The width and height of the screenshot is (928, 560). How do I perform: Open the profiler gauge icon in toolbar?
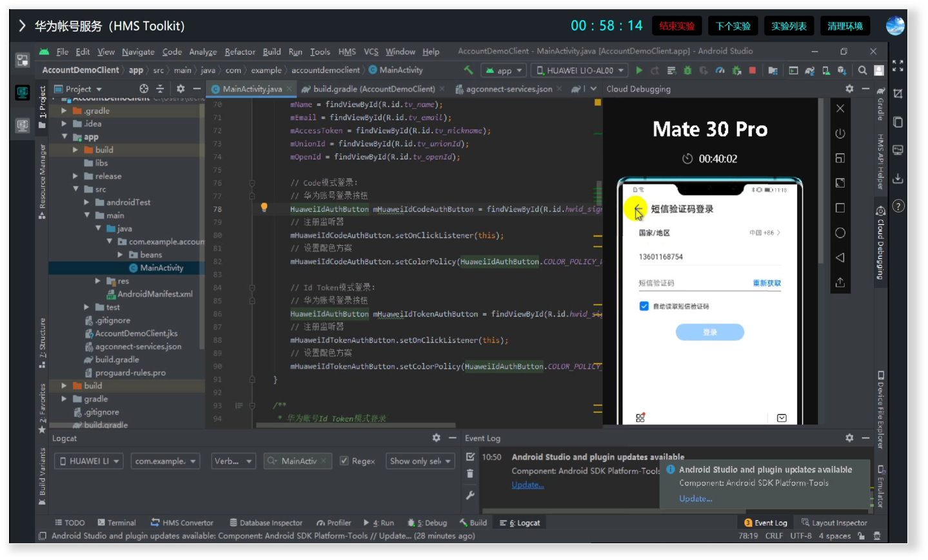(720, 70)
